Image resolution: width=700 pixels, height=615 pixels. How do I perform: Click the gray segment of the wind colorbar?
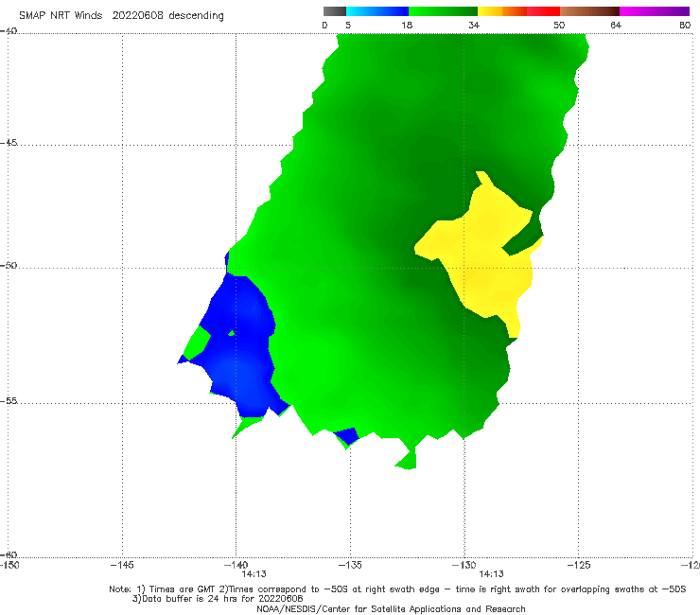coord(334,11)
